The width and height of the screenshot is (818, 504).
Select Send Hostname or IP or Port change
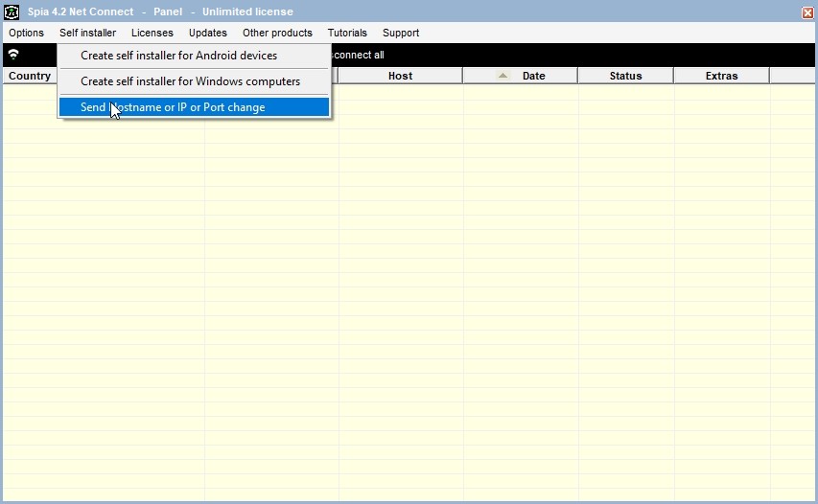click(x=194, y=107)
